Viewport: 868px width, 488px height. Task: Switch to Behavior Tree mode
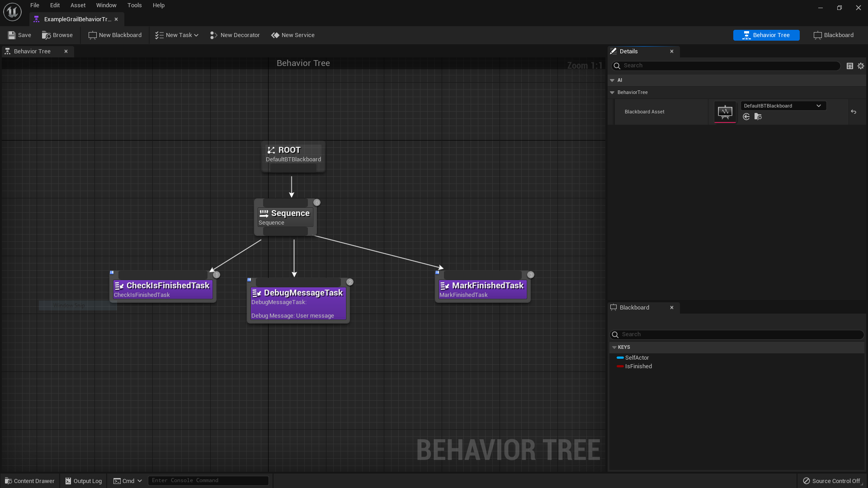(x=766, y=35)
